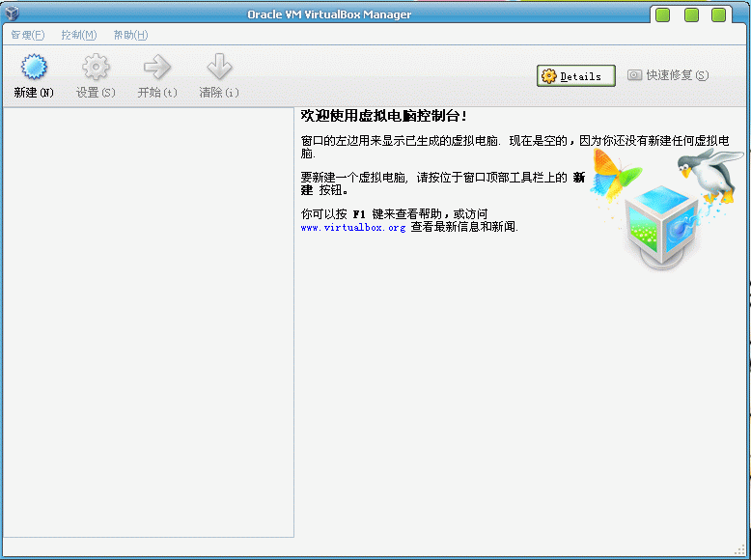
Task: Click the 开始(t) start arrow icon
Action: coord(157,67)
